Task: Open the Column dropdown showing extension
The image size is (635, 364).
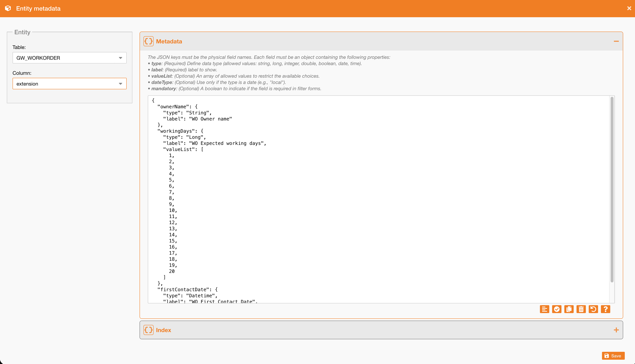Action: (70, 84)
